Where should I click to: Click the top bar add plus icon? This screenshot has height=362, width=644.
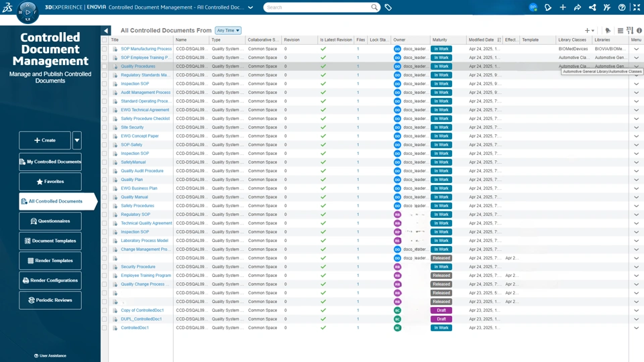click(563, 7)
